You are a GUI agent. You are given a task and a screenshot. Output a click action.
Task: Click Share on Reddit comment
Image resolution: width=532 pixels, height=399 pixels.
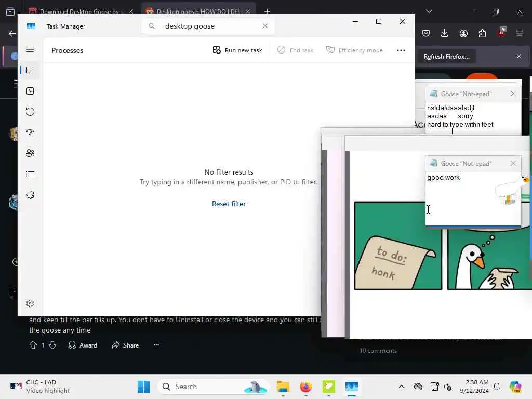125,345
